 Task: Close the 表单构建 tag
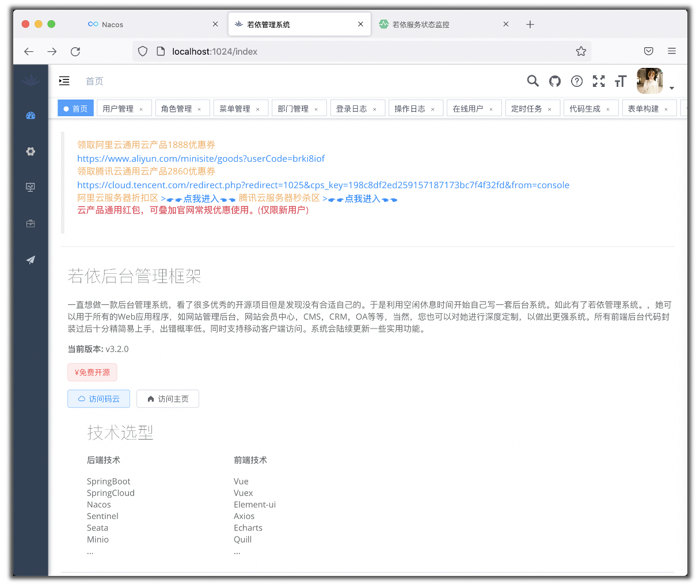pos(666,109)
